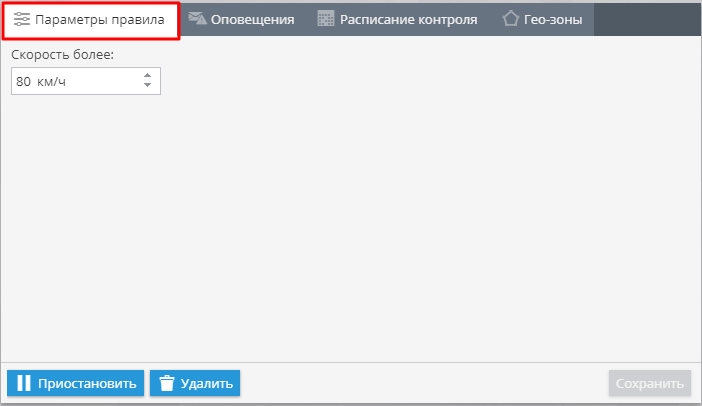Click the sliders icon on Параметры правила
702x406 pixels.
pyautogui.click(x=21, y=19)
